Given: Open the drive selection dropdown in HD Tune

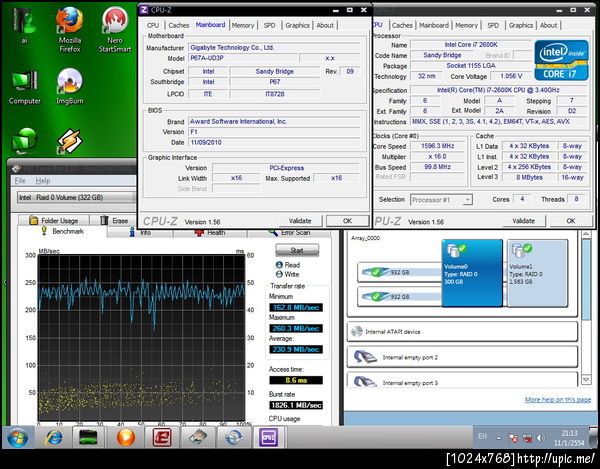Looking at the screenshot, I should (77, 197).
